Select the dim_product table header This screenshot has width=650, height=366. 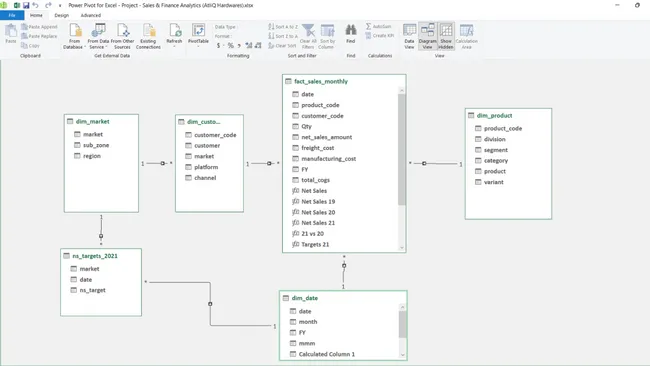(508, 116)
